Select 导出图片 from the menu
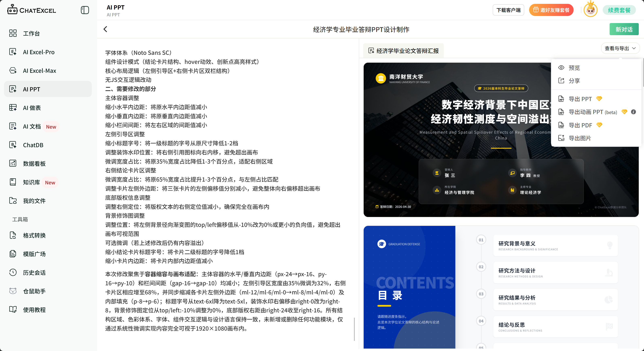The image size is (644, 351). point(596,138)
